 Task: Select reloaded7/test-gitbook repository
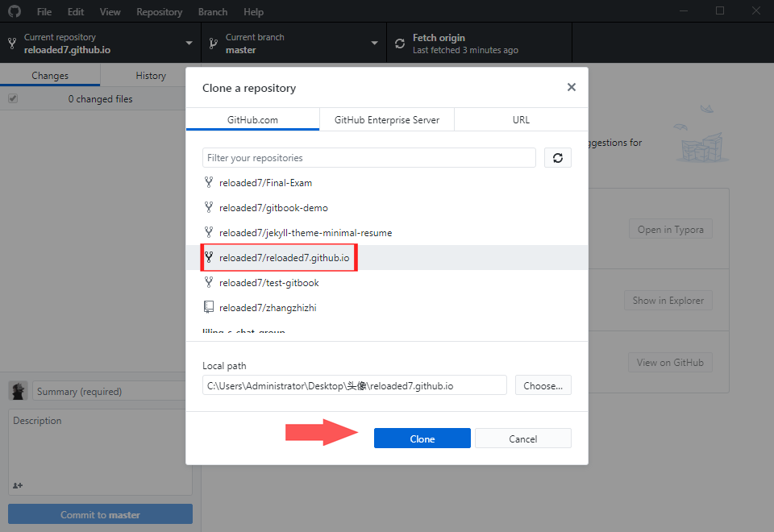tap(387, 283)
